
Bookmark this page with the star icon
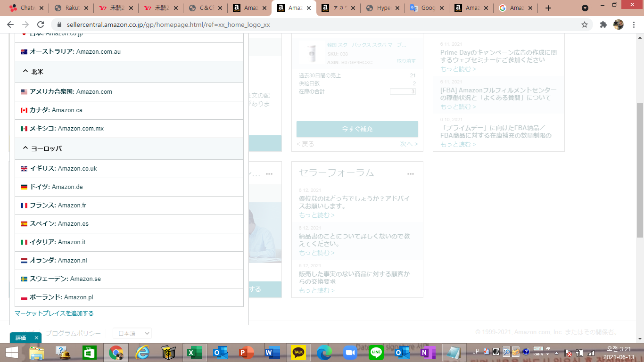[585, 25]
